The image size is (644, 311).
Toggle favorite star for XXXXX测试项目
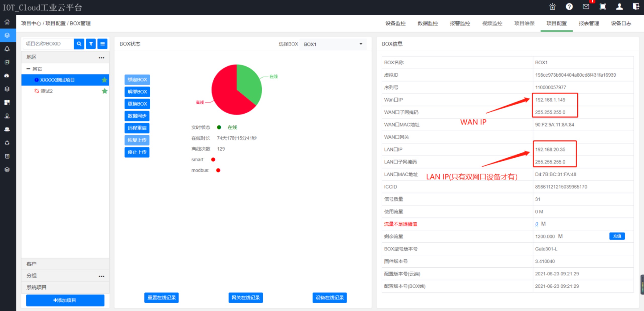coord(104,80)
